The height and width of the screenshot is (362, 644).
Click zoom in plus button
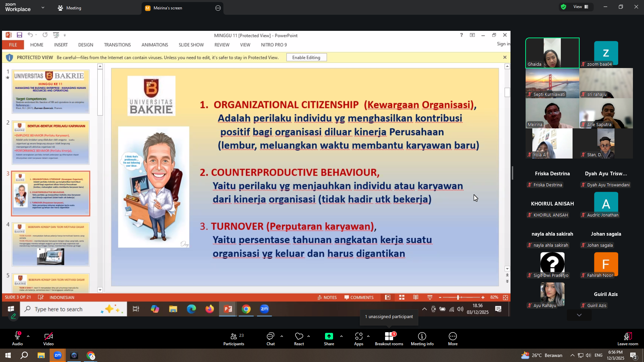(483, 297)
